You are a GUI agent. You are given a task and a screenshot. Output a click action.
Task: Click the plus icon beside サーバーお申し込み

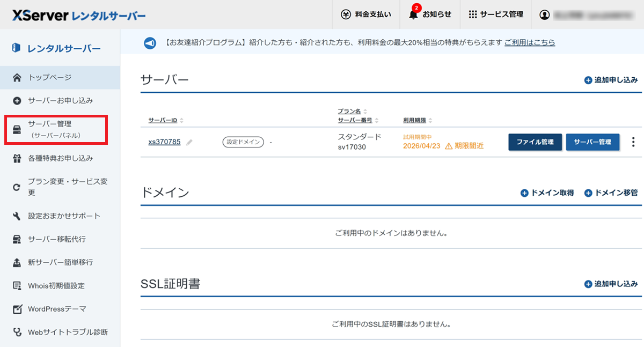pos(17,100)
